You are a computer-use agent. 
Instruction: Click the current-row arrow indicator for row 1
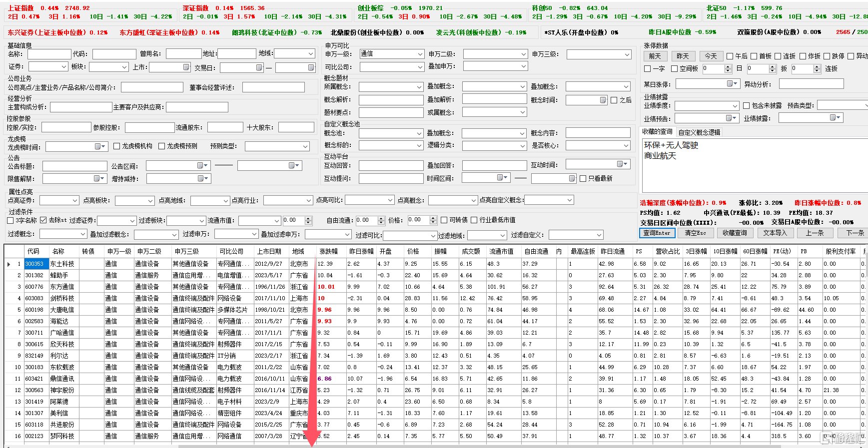(9, 264)
